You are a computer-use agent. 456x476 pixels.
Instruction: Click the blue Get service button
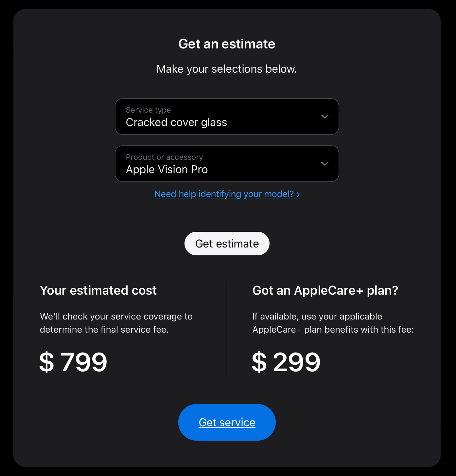tap(227, 422)
